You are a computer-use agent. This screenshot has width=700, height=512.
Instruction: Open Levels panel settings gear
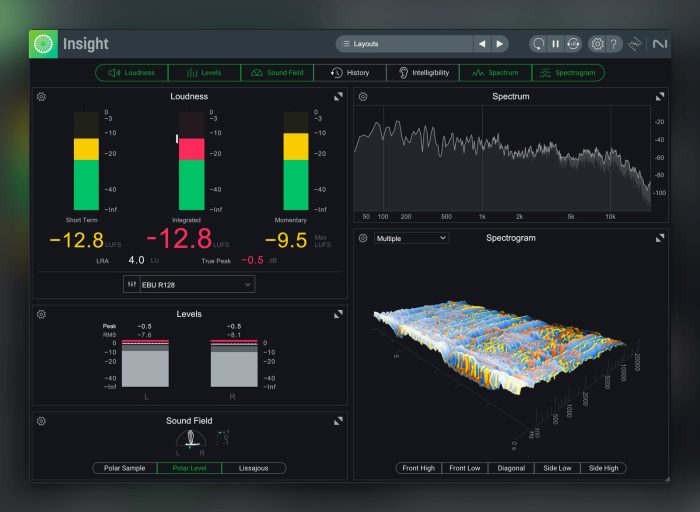[x=42, y=314]
